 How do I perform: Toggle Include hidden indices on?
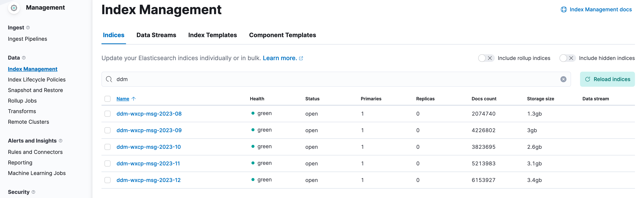567,58
